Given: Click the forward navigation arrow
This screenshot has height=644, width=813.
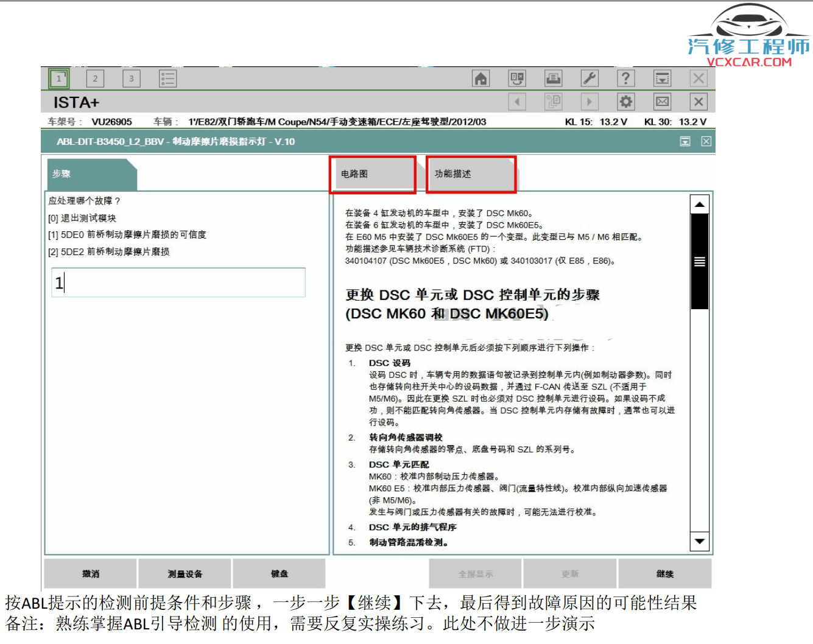Looking at the screenshot, I should (590, 102).
